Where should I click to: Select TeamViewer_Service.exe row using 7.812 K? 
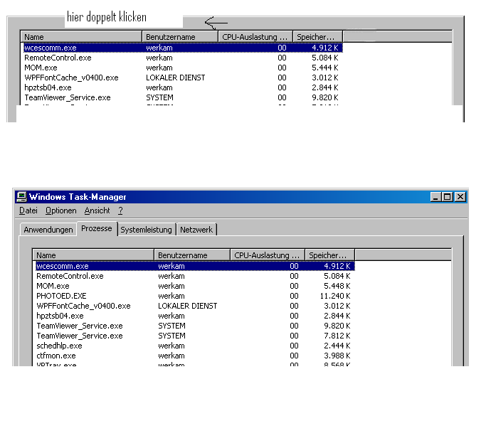[194, 336]
